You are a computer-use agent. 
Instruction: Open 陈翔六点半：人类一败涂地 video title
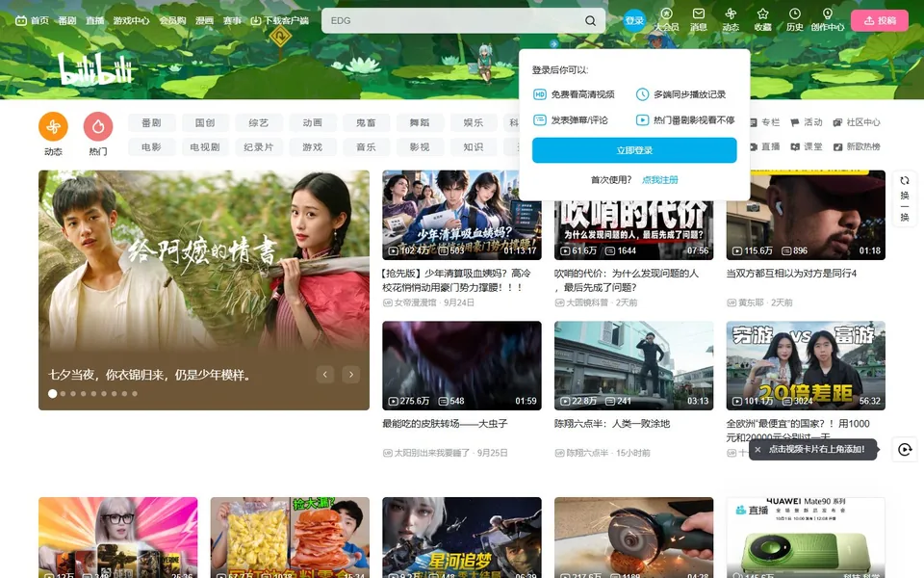[612, 424]
